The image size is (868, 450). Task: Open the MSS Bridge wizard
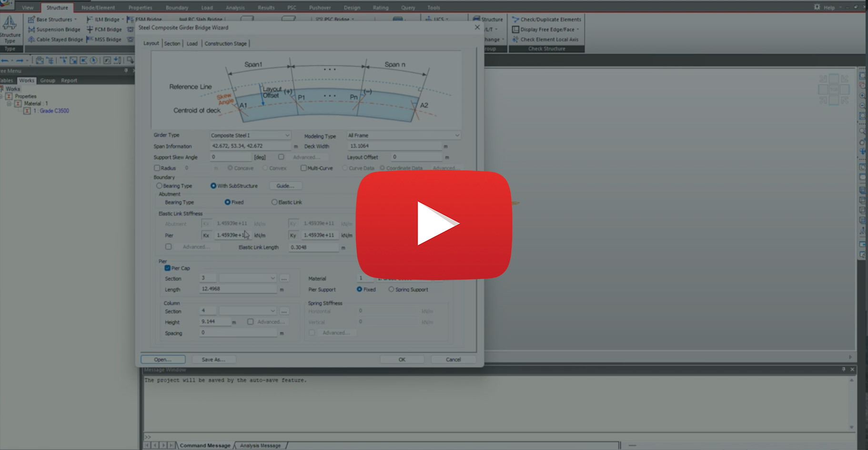click(x=104, y=40)
